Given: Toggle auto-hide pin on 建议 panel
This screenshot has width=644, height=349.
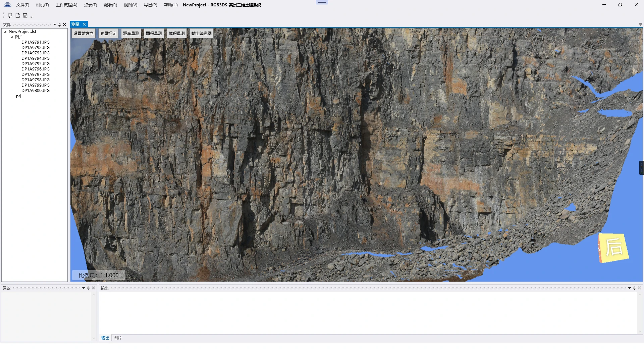Looking at the screenshot, I should tap(89, 288).
